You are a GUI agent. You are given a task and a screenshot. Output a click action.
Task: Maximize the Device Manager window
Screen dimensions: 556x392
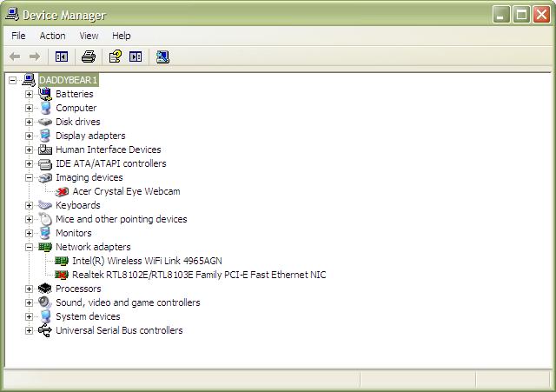[x=521, y=14]
